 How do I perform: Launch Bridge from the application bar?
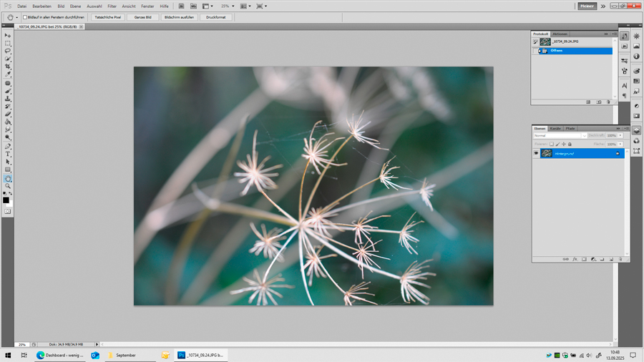(181, 6)
